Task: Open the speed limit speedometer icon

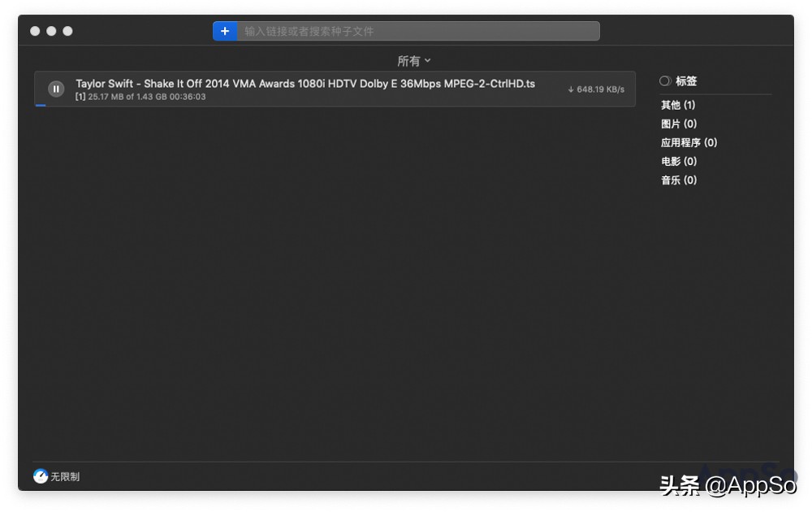Action: pos(41,475)
